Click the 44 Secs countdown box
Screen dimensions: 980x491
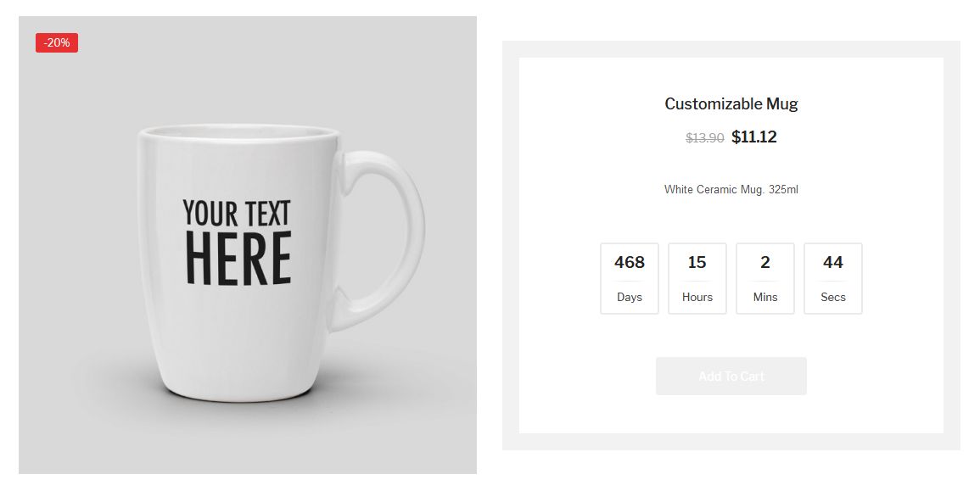point(832,278)
